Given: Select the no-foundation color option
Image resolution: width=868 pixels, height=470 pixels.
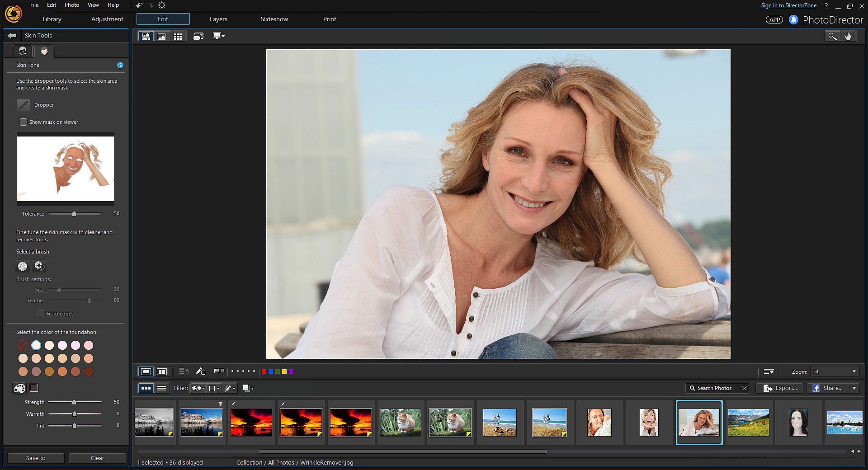Looking at the screenshot, I should 23,345.
